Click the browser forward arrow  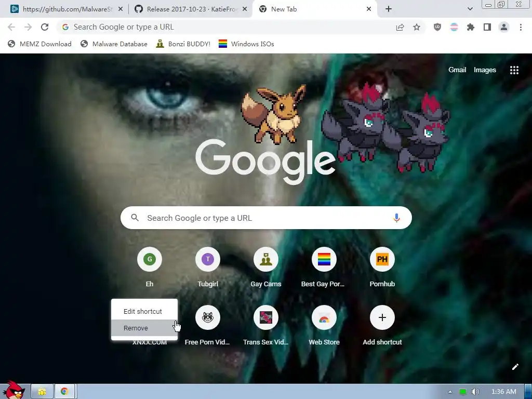(x=28, y=27)
